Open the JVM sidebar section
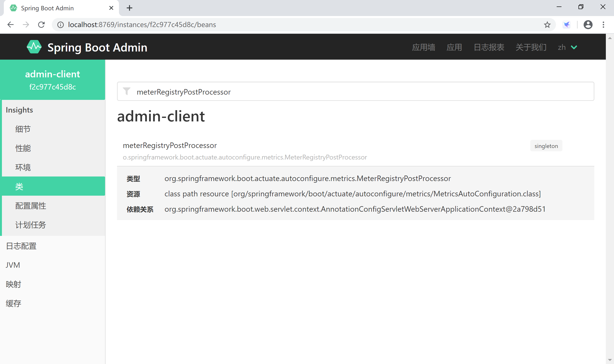This screenshot has height=364, width=614. point(12,265)
